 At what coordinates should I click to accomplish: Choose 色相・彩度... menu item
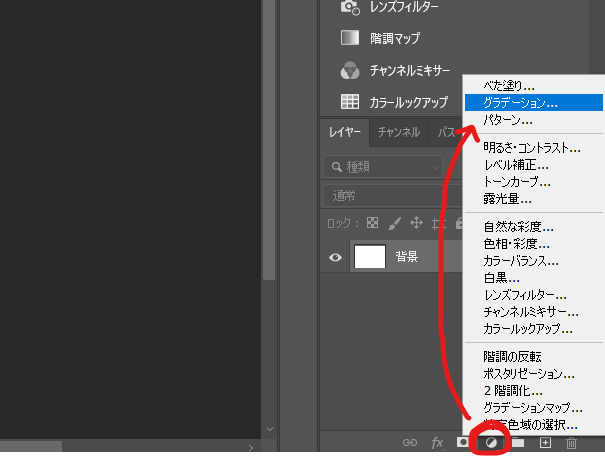(534, 244)
